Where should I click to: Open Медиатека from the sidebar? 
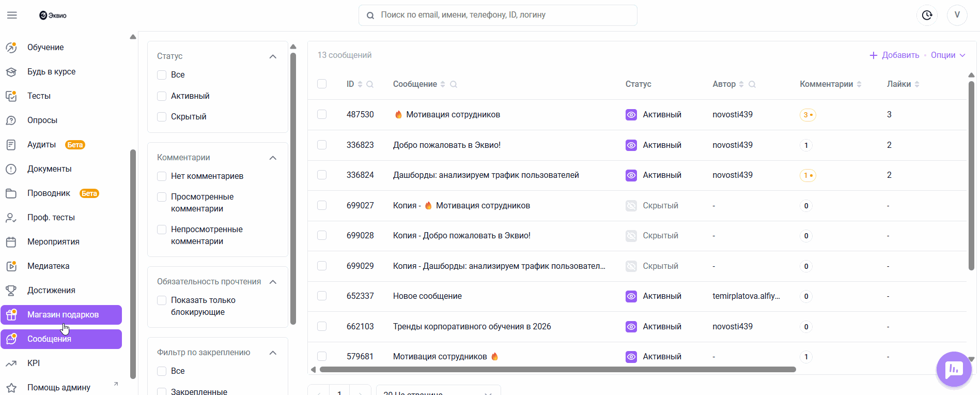tap(48, 266)
